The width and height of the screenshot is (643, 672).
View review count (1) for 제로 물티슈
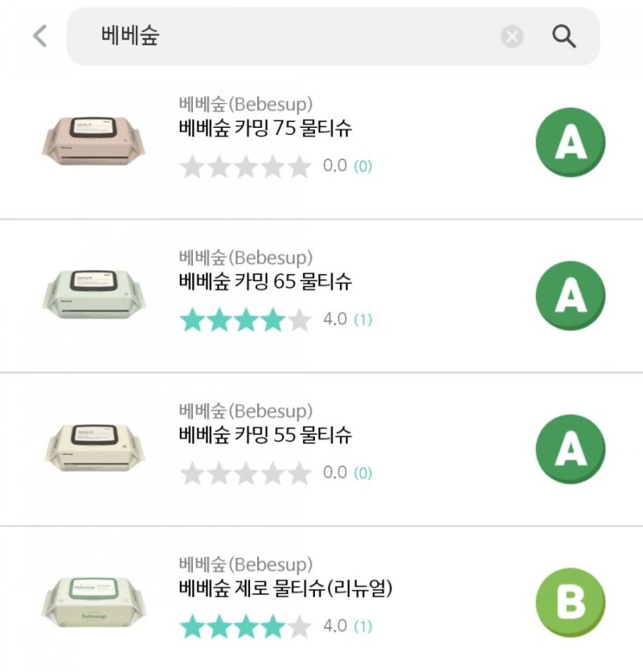click(362, 626)
